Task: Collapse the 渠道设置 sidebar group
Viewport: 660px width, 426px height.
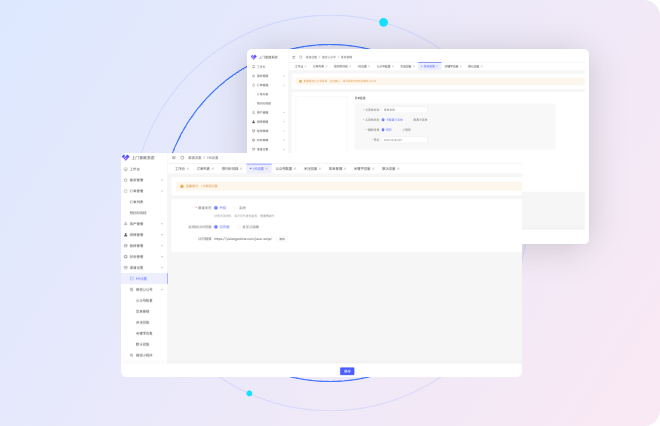Action: (x=163, y=267)
